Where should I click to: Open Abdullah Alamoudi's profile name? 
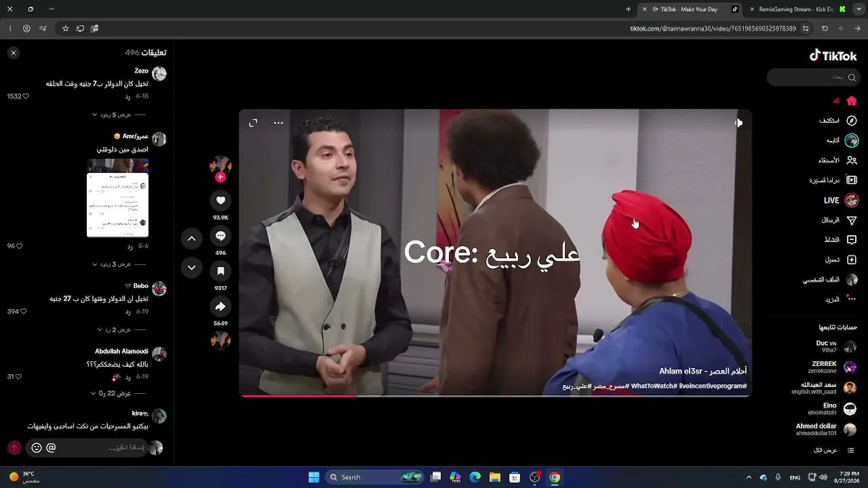click(121, 351)
